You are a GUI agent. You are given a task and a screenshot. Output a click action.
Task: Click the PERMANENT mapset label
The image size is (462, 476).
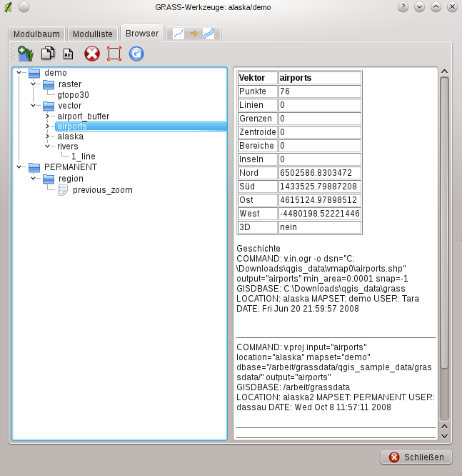(71, 167)
